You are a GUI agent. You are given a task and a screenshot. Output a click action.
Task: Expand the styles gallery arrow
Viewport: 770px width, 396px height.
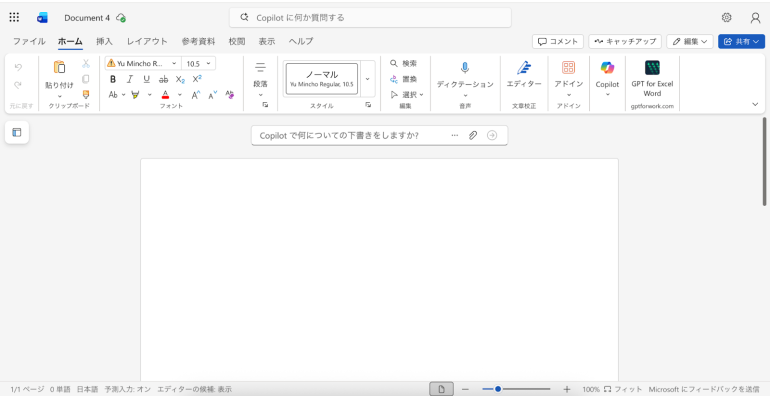367,79
